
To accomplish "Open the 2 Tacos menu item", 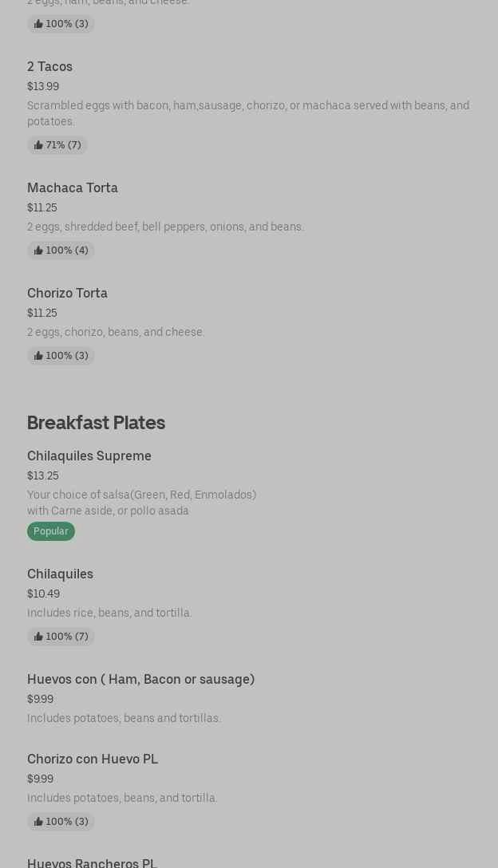I will tap(49, 66).
